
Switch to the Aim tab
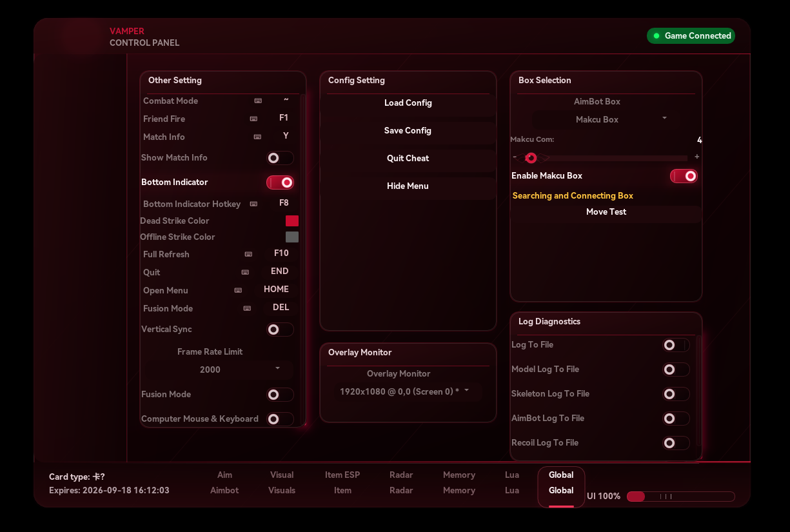point(224,483)
